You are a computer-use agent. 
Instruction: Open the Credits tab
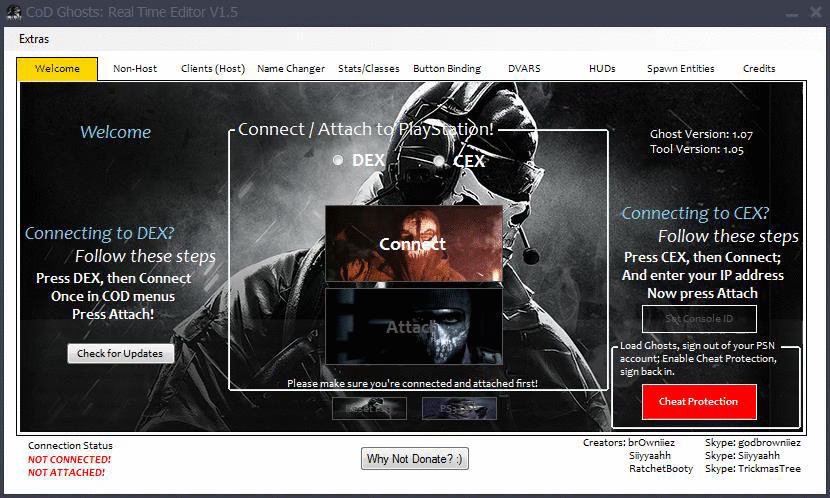(x=759, y=69)
